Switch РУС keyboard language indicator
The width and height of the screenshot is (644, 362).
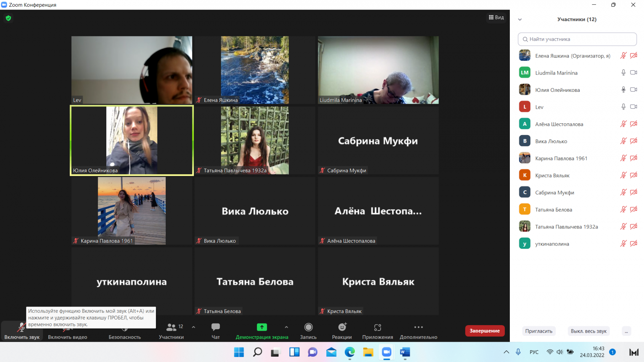(534, 352)
